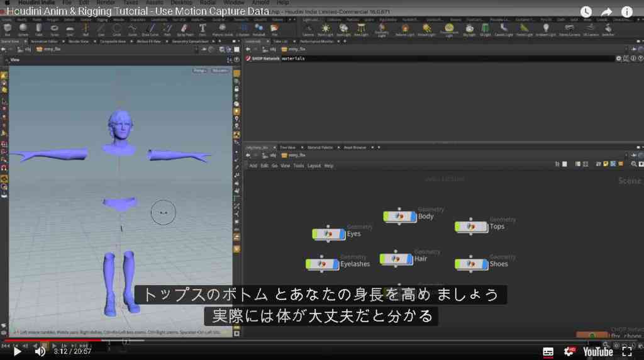Toggle YouTube subtitles button
The height and width of the screenshot is (360, 644).
click(548, 352)
